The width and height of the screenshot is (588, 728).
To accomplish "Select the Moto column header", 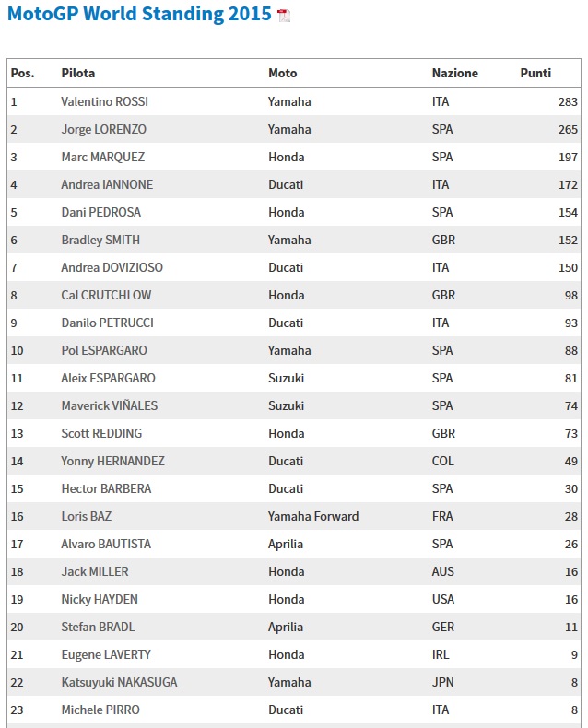I will coord(282,74).
